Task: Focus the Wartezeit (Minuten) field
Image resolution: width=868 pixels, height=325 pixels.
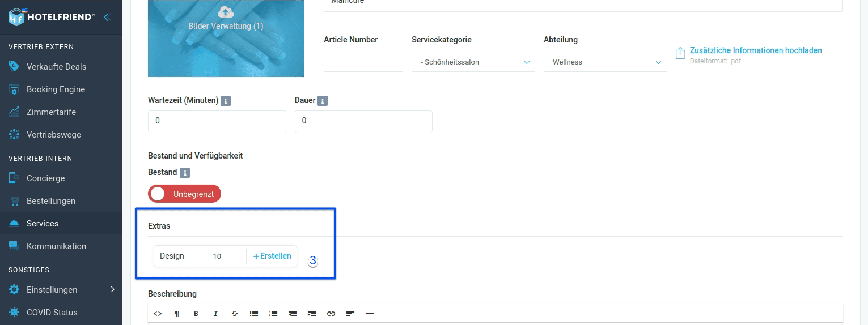Action: click(217, 121)
